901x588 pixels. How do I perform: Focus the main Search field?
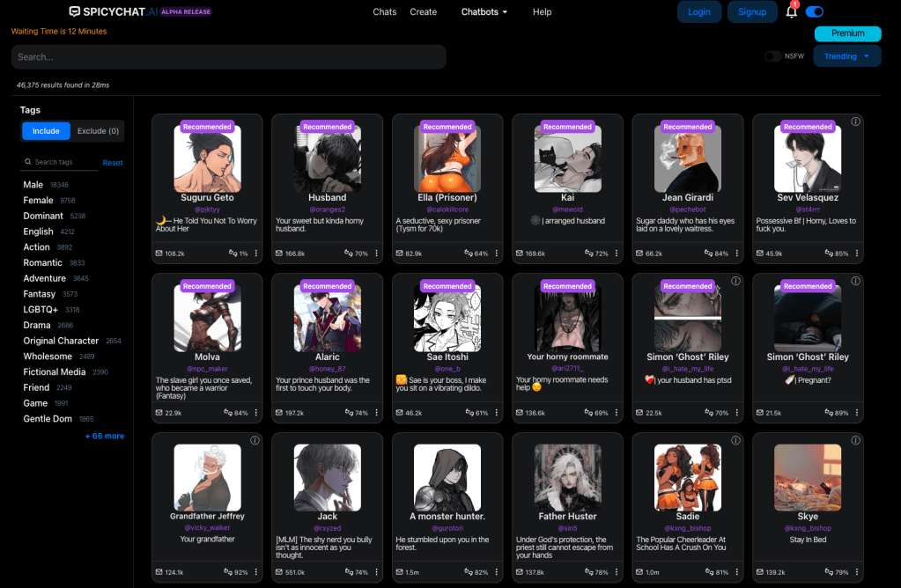[229, 57]
